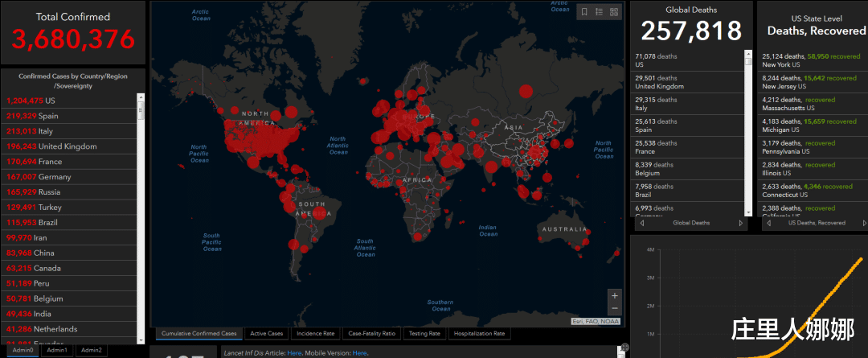Open the map bookmarks icon
Viewport: 868px width, 358px height.
[584, 11]
